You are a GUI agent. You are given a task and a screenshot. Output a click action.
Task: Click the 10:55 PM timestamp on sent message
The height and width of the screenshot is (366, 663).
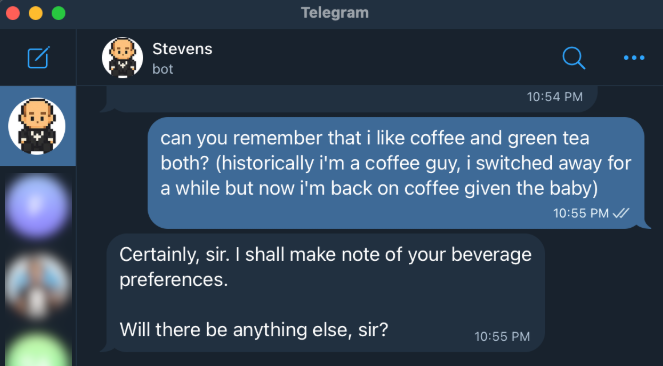pos(581,213)
